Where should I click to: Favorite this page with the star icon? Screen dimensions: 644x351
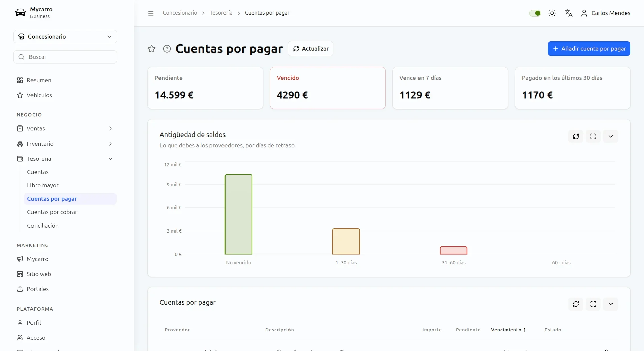click(152, 49)
